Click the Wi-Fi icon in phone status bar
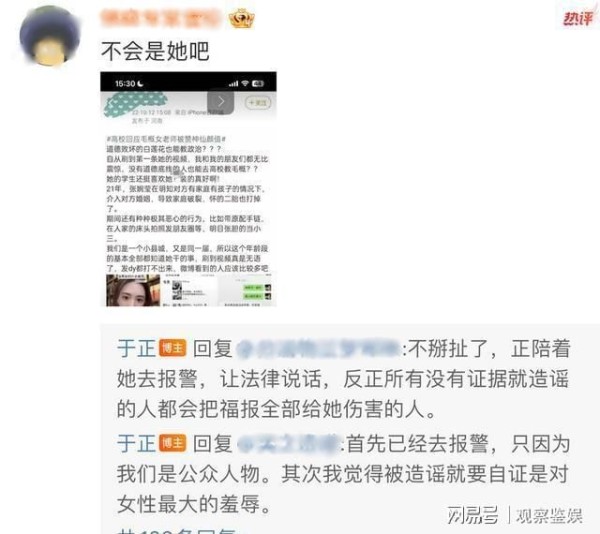Viewport: 600px width, 534px height. 245,83
